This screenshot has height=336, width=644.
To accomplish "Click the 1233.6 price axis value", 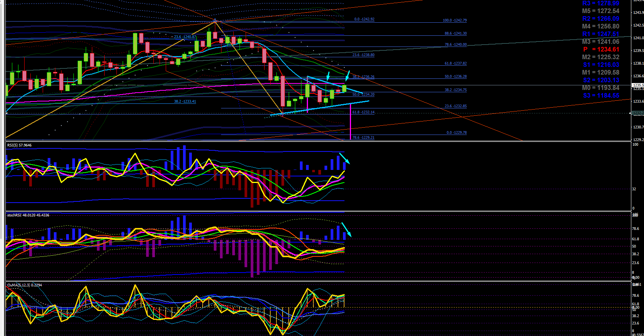I will click(x=638, y=101).
